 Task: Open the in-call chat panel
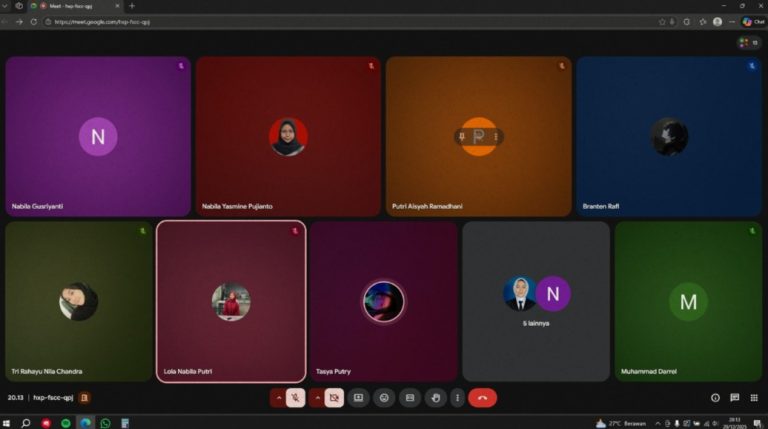(x=735, y=398)
